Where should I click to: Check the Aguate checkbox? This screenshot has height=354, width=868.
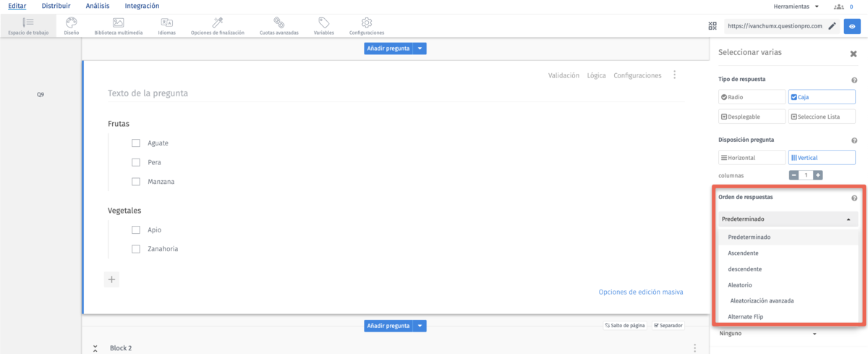click(136, 143)
